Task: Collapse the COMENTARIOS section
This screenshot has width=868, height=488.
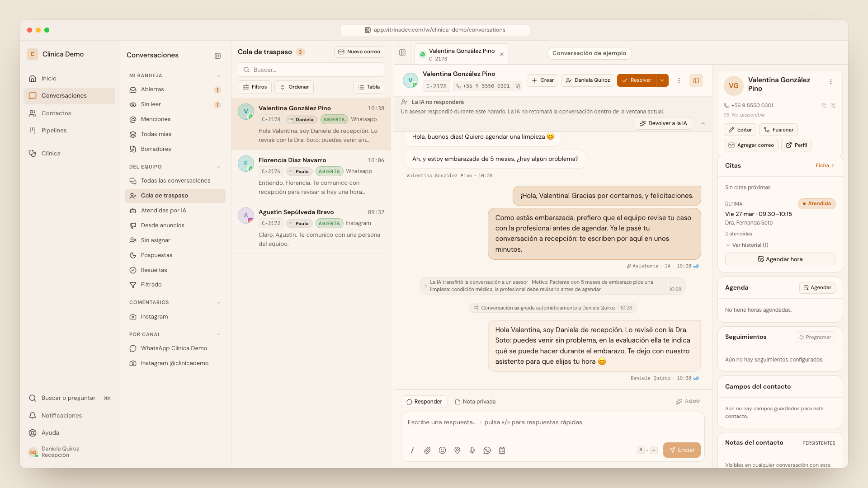Action: tap(218, 303)
